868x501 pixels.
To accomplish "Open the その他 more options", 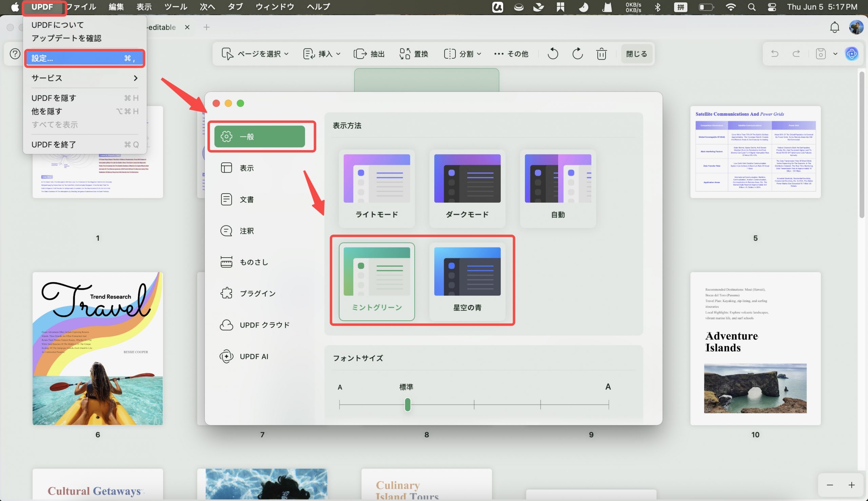I will (511, 54).
